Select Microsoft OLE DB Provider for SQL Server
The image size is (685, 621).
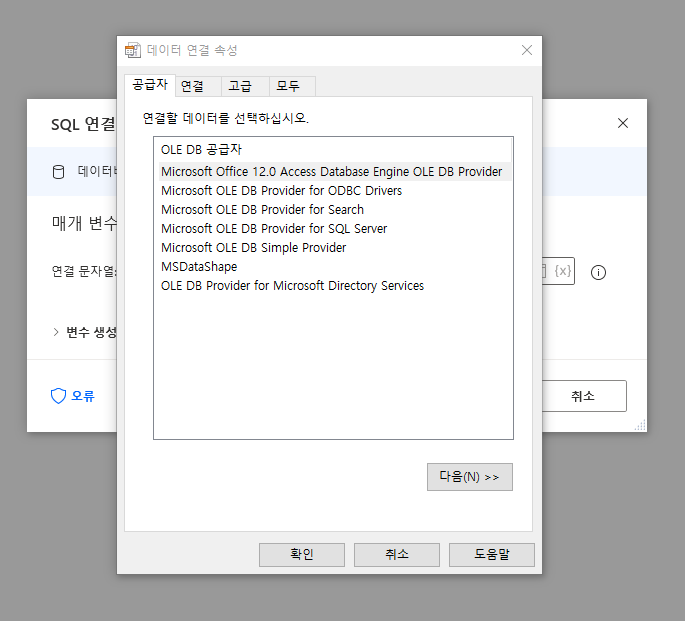[x=274, y=229]
